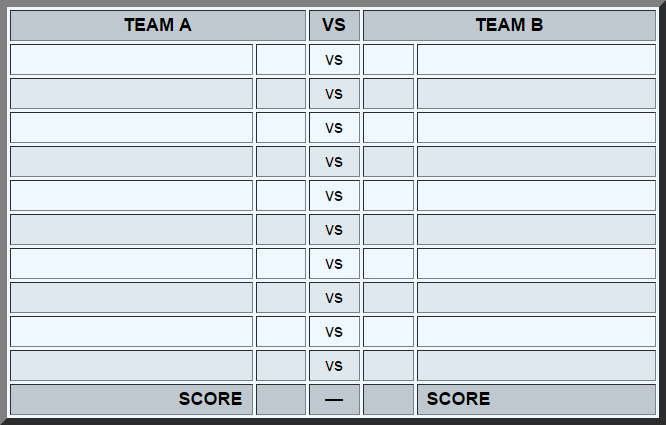Click the Team A SCORE label
This screenshot has width=666, height=425.
(210, 399)
